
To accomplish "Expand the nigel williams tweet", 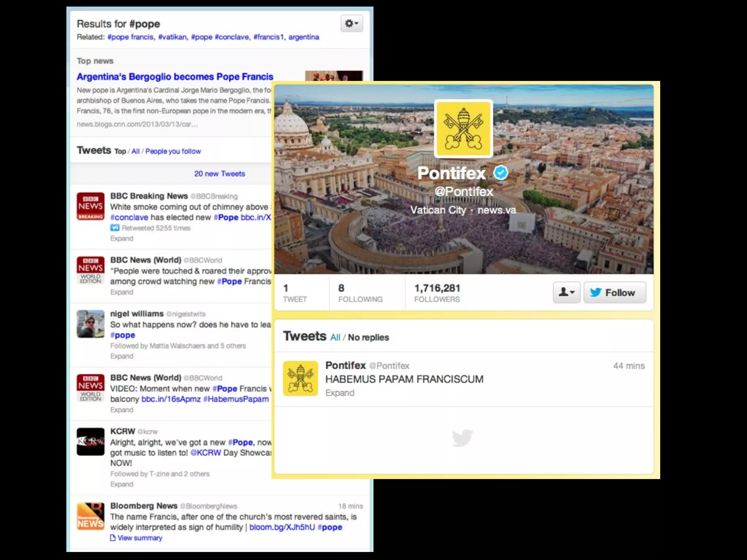I will tap(121, 356).
